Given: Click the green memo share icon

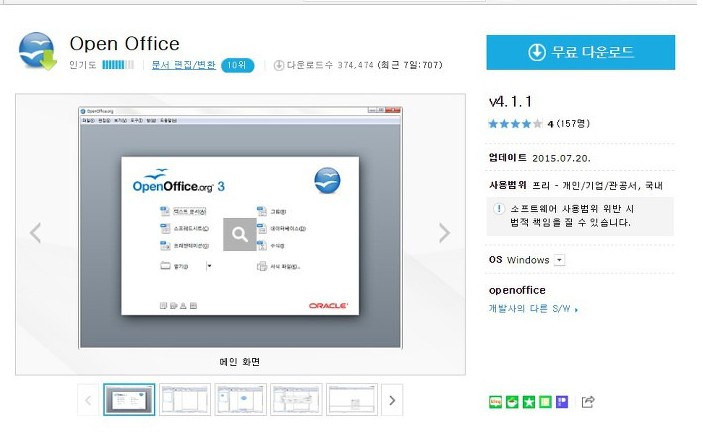Looking at the screenshot, I should click(545, 402).
